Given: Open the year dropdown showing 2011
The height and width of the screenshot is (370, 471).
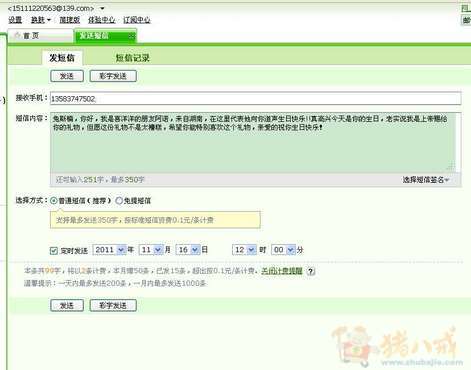Looking at the screenshot, I should (109, 250).
